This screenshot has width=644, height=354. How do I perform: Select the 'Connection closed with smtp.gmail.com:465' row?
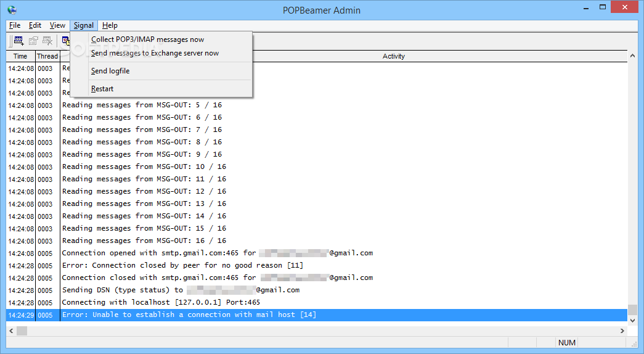click(317, 278)
